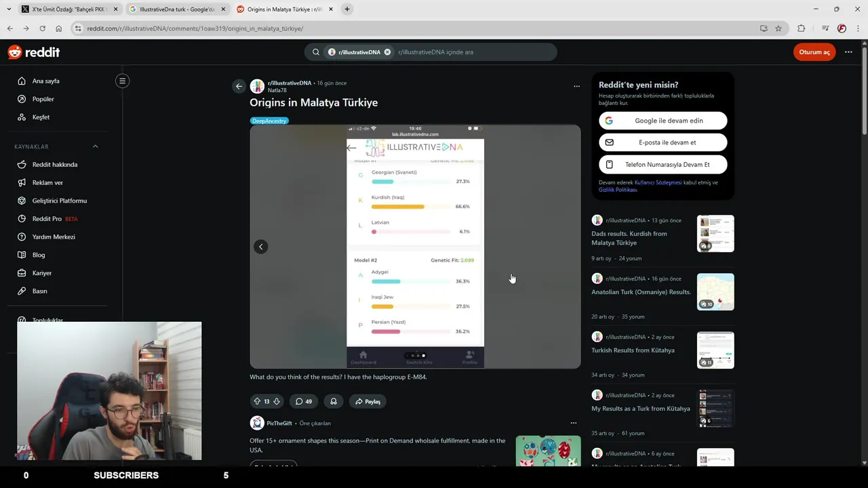This screenshot has width=868, height=488.
Task: Open browser extensions menu
Action: (801, 28)
